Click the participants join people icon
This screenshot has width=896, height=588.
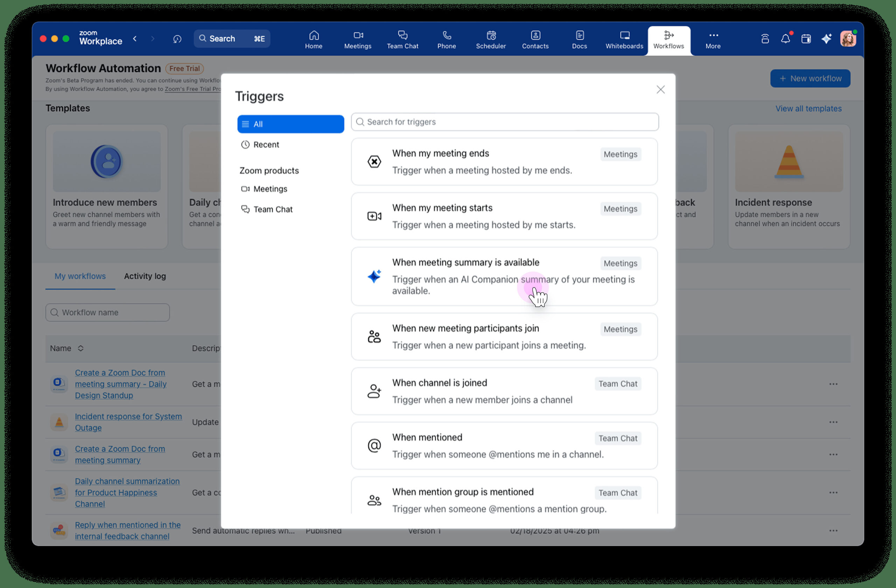(x=374, y=337)
